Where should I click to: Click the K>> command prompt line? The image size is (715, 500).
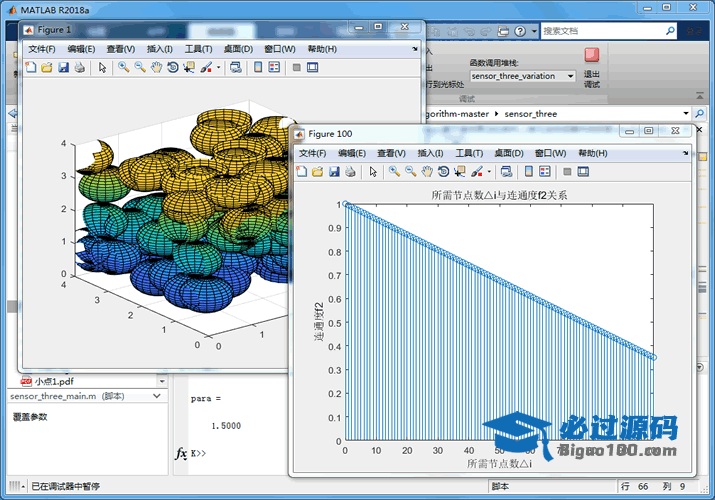tap(198, 454)
